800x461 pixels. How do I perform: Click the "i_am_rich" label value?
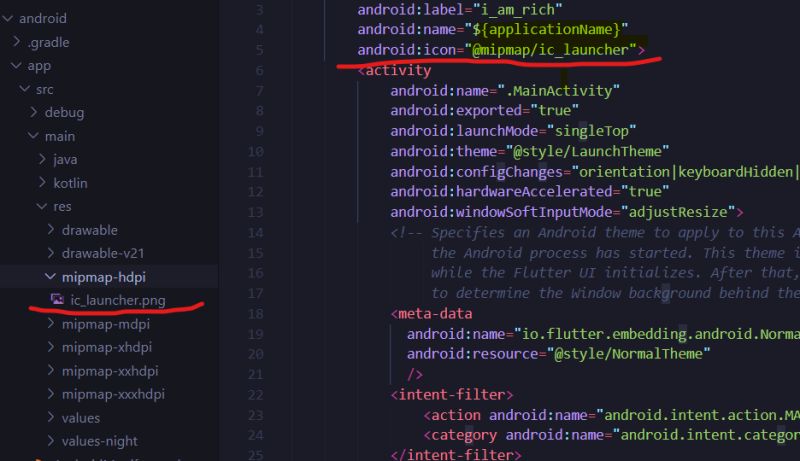point(517,9)
